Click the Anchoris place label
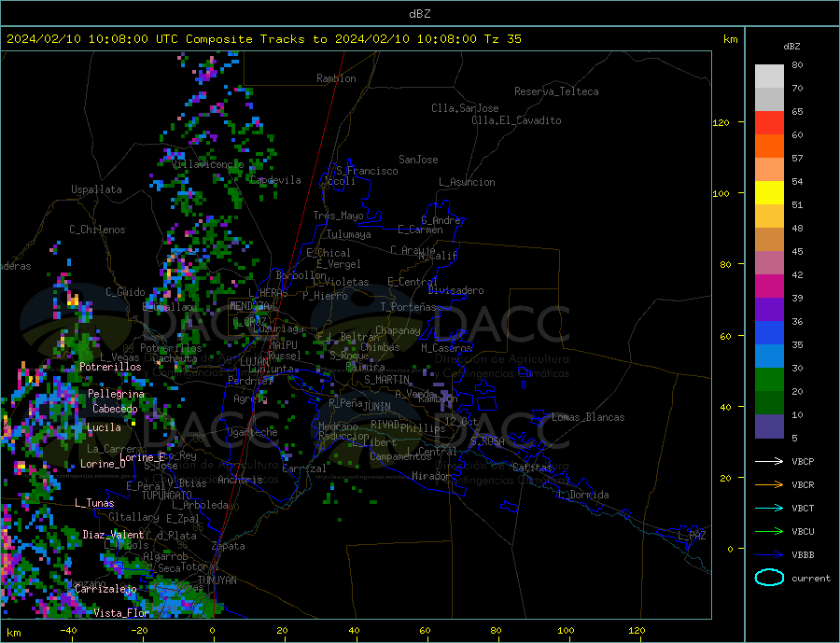 click(x=240, y=480)
